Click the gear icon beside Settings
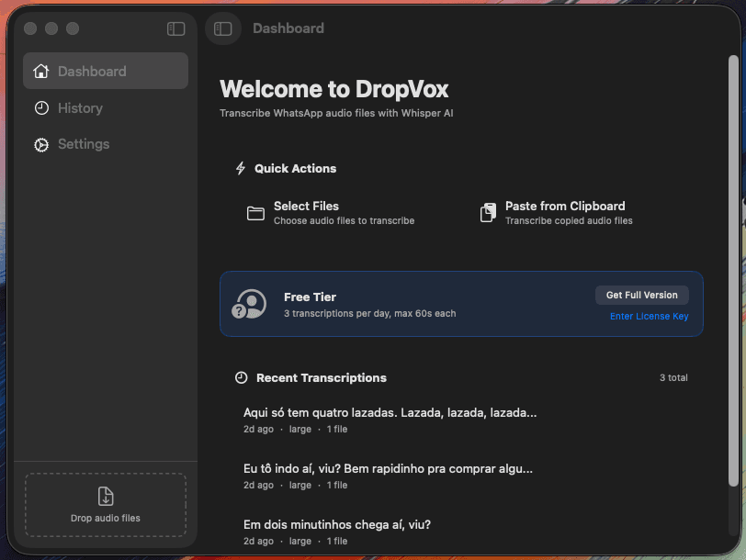 (40, 144)
